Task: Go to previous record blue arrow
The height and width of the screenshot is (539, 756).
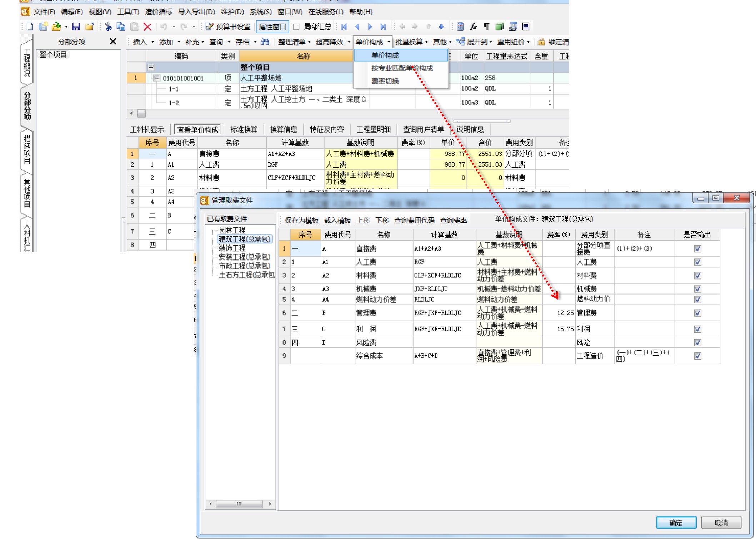Action: 357,26
